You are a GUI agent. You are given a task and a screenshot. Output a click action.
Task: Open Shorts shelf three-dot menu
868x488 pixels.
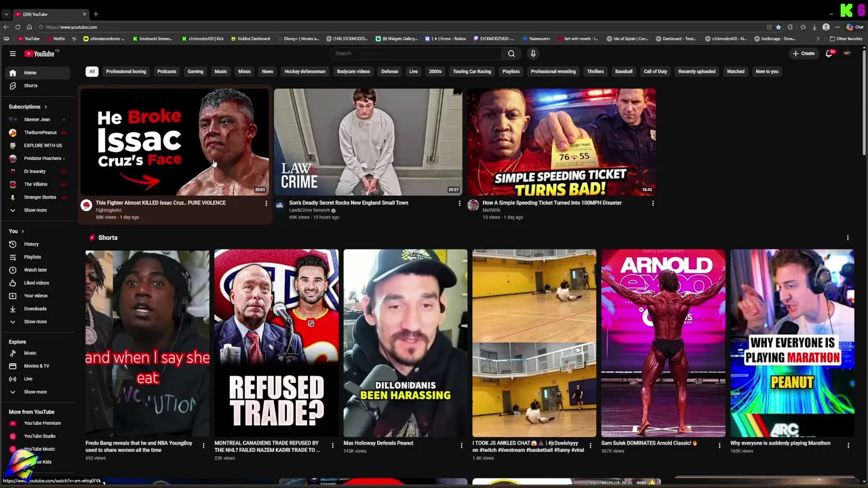(x=848, y=238)
